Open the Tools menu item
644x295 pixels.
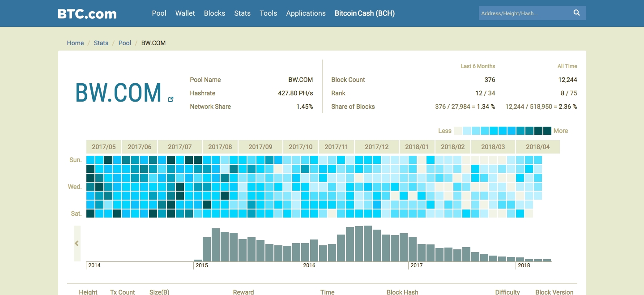(x=268, y=13)
